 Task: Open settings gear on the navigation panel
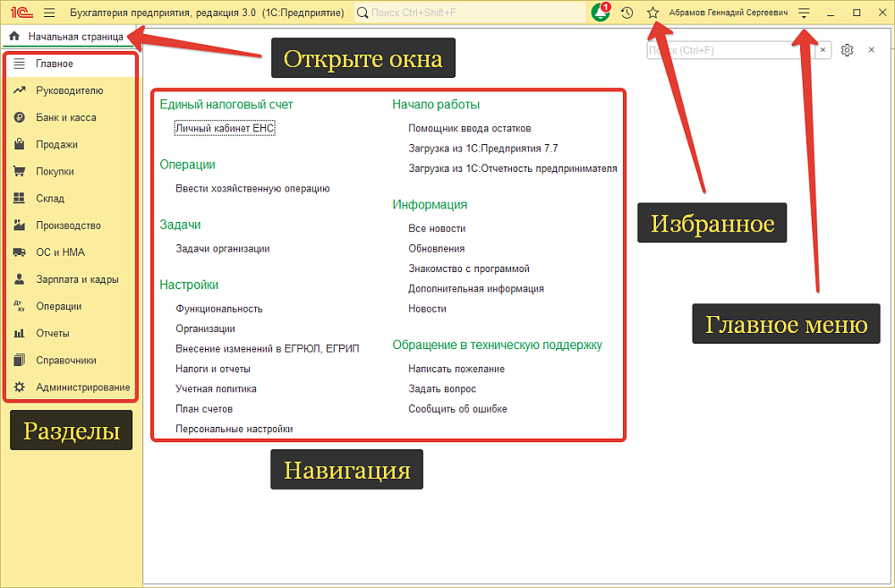point(847,50)
